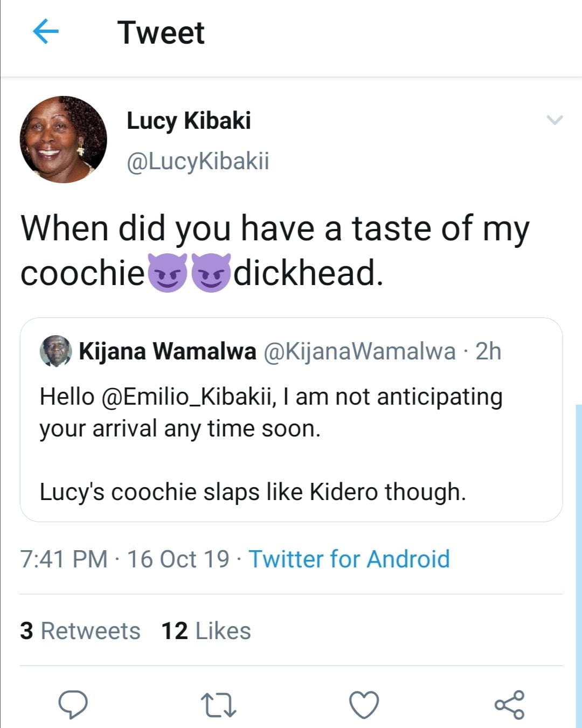Open the reply speech bubble icon
Viewport: 582px width, 728px height.
(x=73, y=704)
